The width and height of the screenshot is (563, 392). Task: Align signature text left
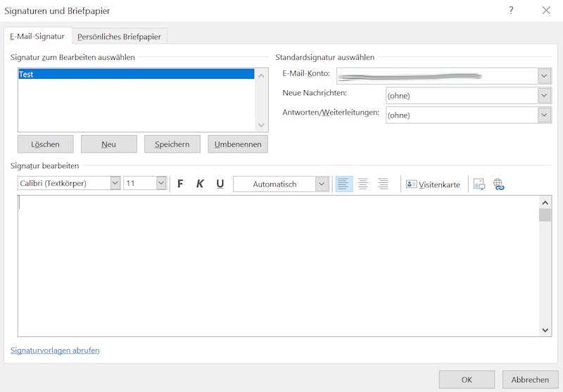click(343, 184)
